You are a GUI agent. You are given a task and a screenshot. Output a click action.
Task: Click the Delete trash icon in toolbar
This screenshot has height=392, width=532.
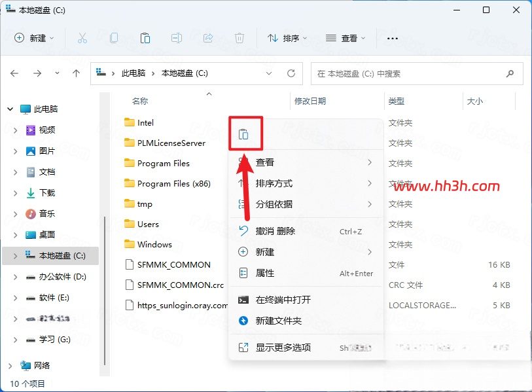(x=239, y=38)
